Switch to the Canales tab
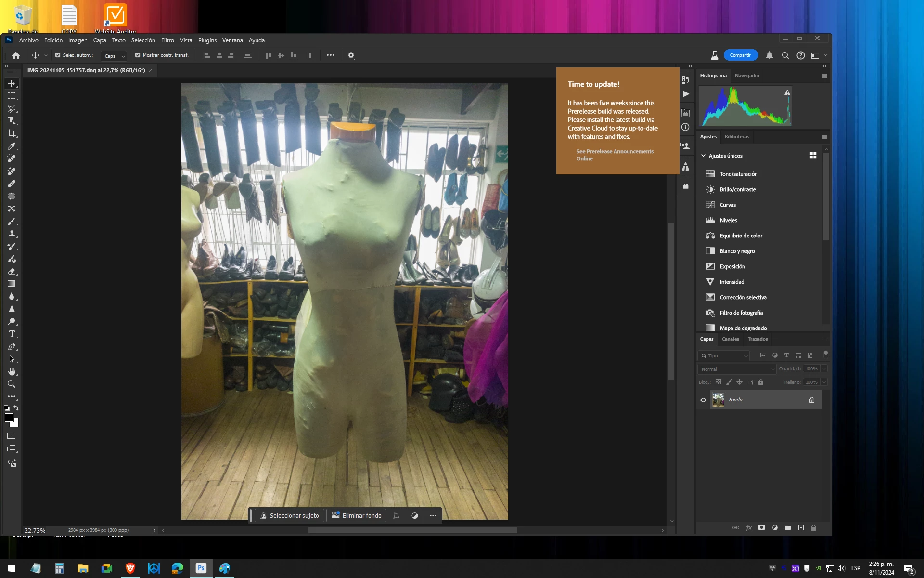The image size is (924, 578). [x=730, y=339]
